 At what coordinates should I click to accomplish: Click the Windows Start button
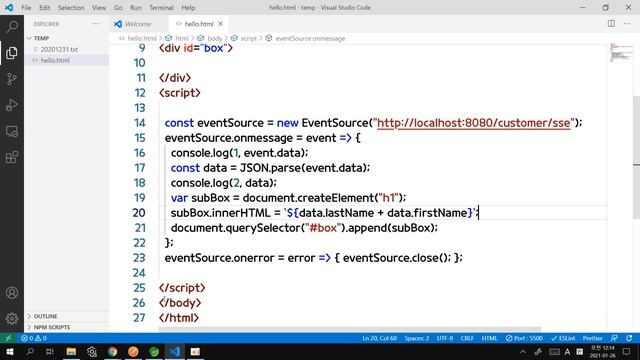click(9, 351)
